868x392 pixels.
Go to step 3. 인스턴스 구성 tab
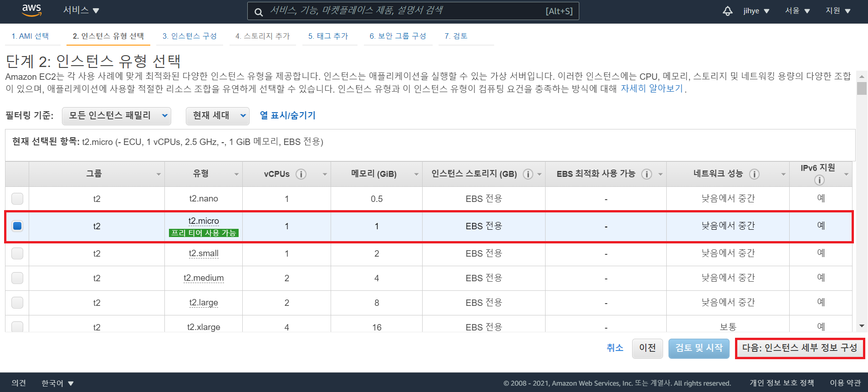189,36
